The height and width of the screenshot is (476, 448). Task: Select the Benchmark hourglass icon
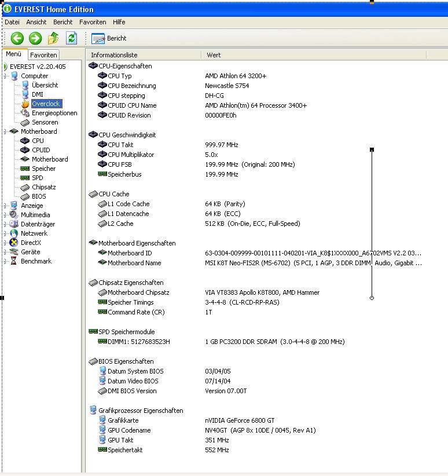click(14, 261)
